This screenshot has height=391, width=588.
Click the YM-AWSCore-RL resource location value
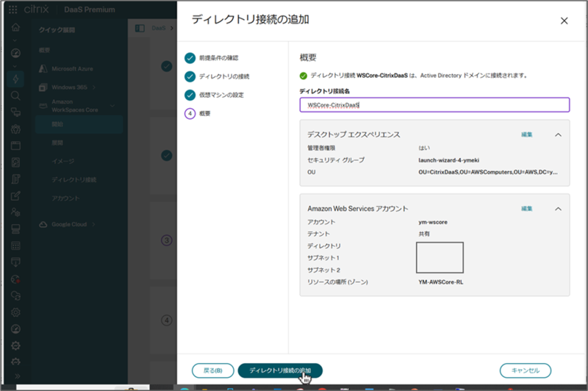tap(440, 282)
